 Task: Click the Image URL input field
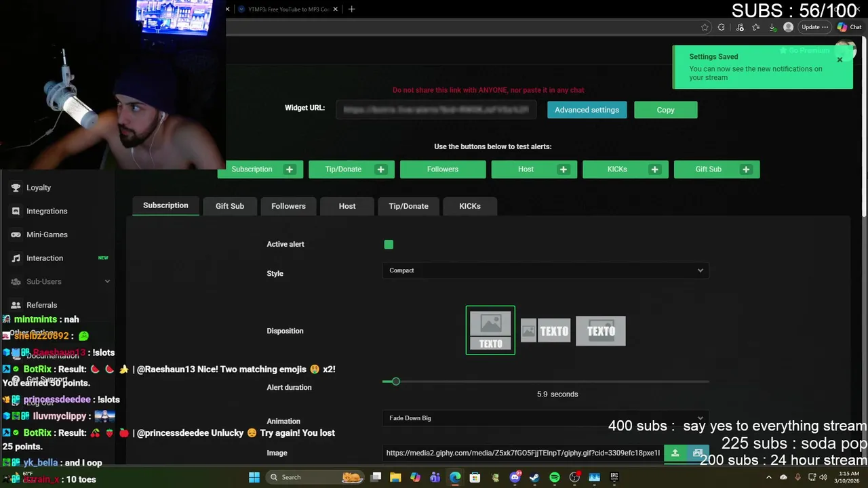point(523,453)
